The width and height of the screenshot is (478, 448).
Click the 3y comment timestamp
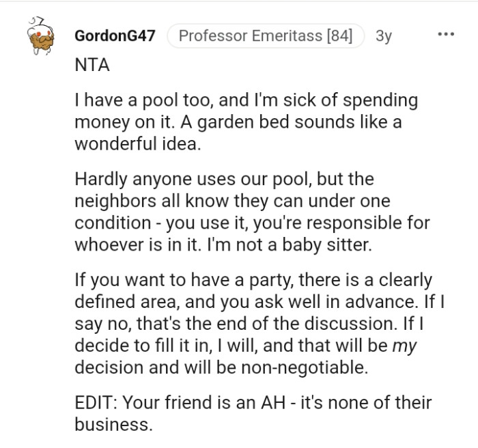click(x=384, y=36)
